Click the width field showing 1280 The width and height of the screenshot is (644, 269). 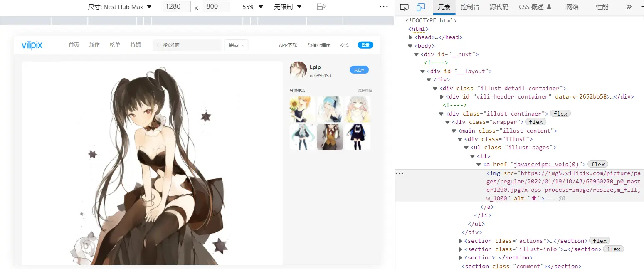point(177,7)
